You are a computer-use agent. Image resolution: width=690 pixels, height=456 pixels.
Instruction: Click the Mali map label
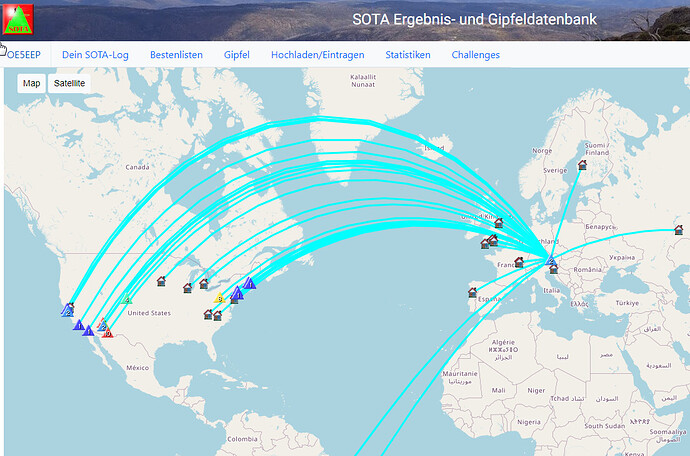[x=499, y=390]
